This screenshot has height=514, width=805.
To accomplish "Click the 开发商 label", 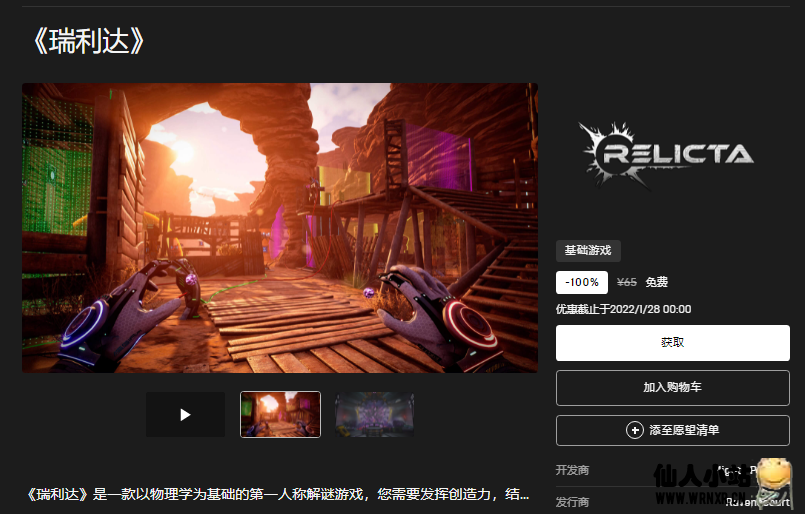I will [572, 470].
